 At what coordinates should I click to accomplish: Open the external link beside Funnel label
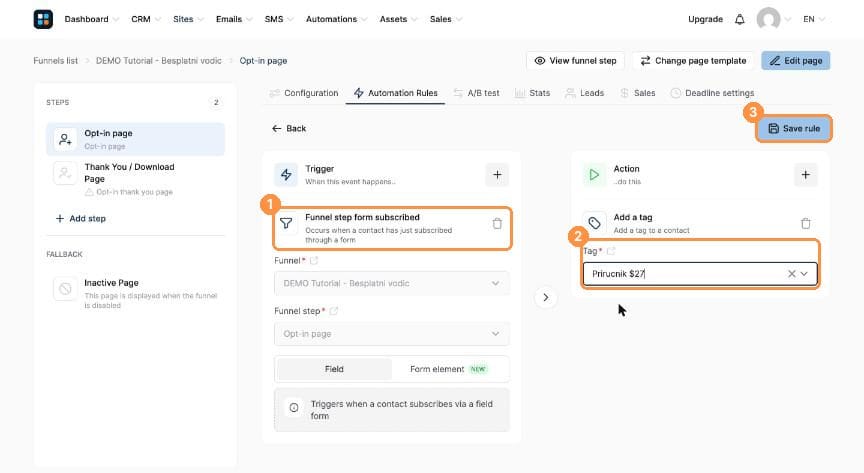coord(314,261)
